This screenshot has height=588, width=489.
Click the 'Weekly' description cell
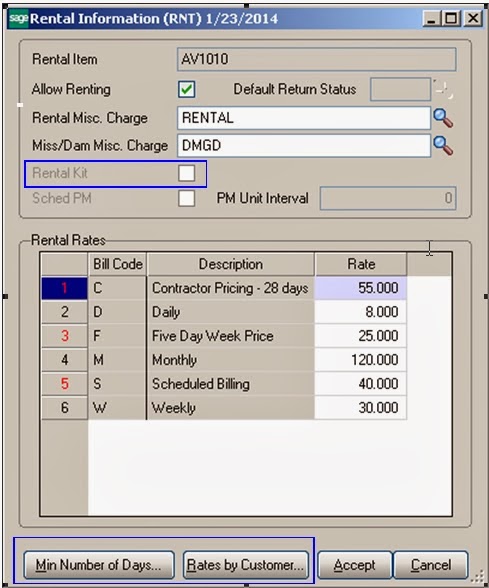(231, 408)
